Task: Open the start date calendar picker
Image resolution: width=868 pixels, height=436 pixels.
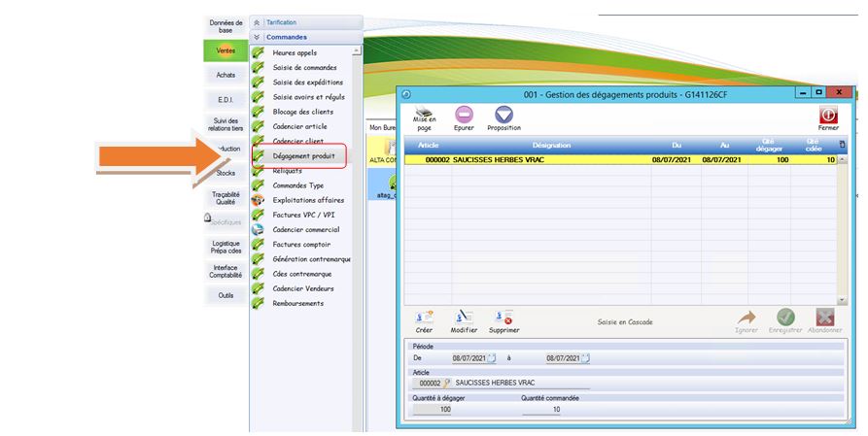Action: (x=493, y=358)
